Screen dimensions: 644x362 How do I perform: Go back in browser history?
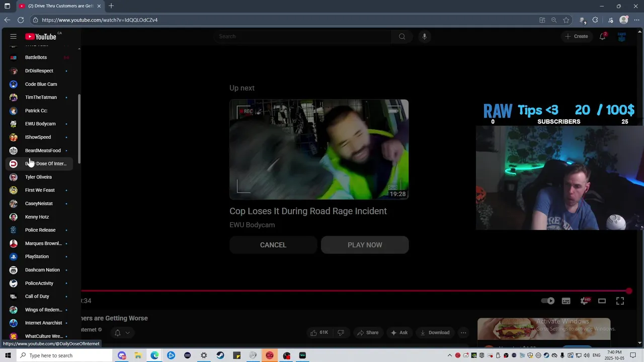tap(7, 20)
